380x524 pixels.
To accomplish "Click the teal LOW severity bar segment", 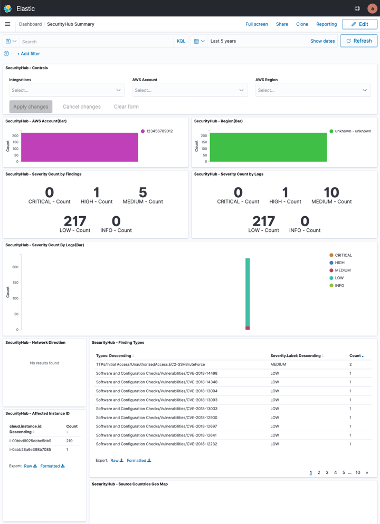I will click(248, 292).
